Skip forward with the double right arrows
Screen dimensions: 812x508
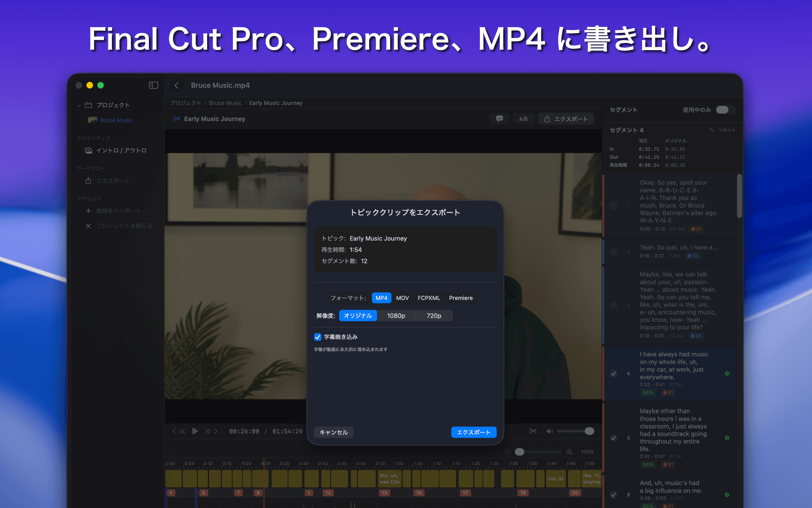point(208,431)
